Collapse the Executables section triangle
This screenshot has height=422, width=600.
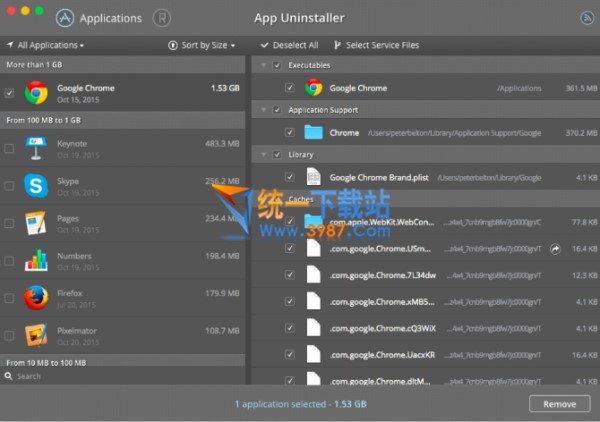point(263,65)
